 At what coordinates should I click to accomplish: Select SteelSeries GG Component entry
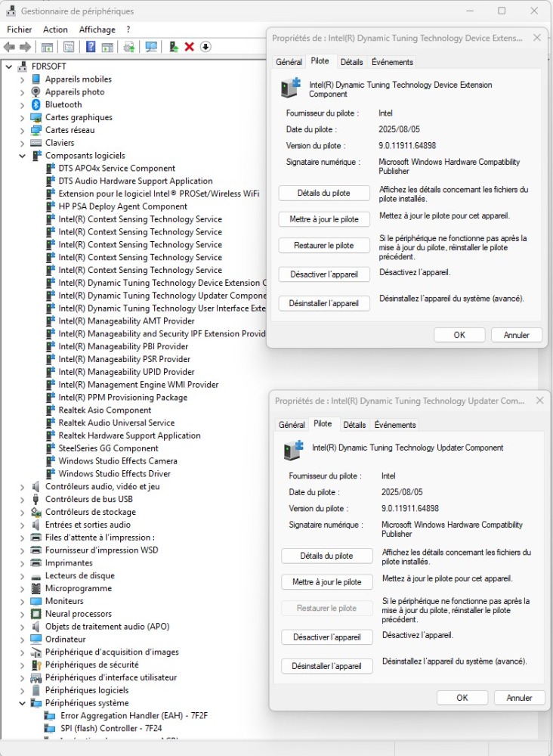point(108,448)
